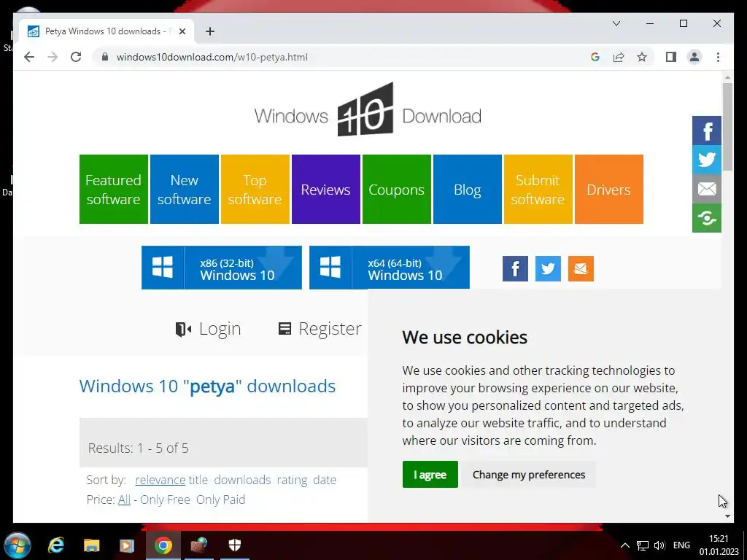Go back to the previous page
Viewport: 747px width, 560px height.
pyautogui.click(x=29, y=57)
